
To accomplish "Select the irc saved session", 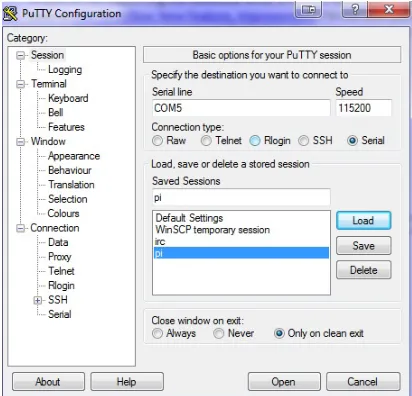I will coord(241,241).
